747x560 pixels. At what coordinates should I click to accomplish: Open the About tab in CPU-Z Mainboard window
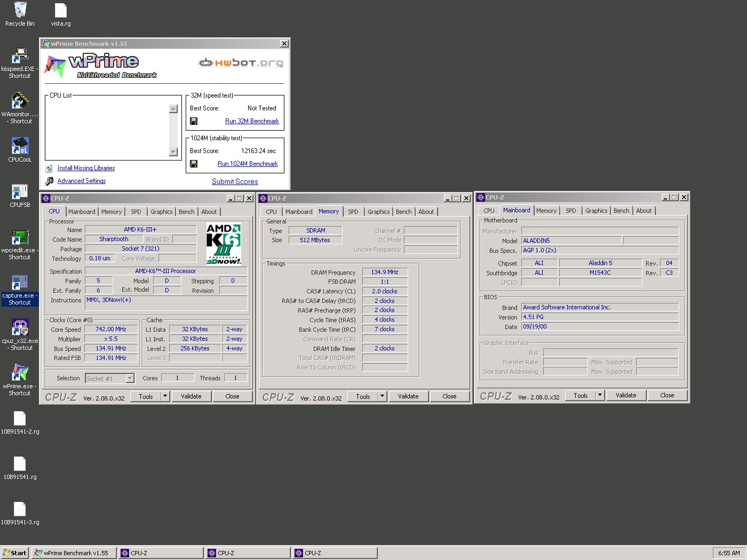(x=644, y=211)
